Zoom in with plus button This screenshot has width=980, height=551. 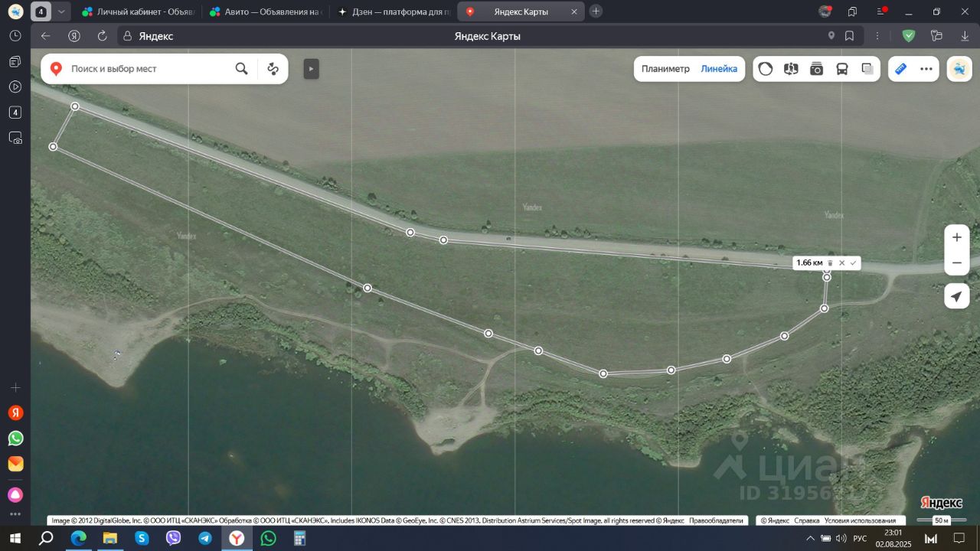click(957, 237)
